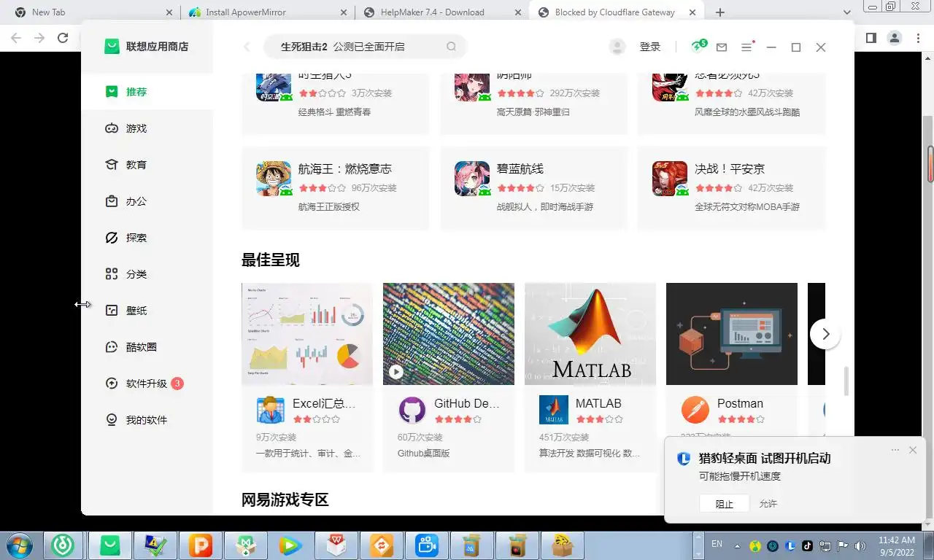
Task: Close the 猎豹轻桌面 notification popup
Action: click(913, 450)
